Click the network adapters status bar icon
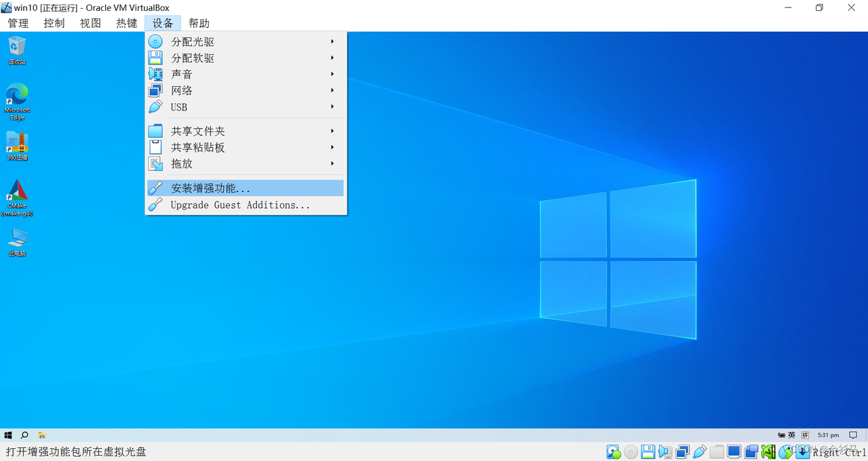 [682, 452]
